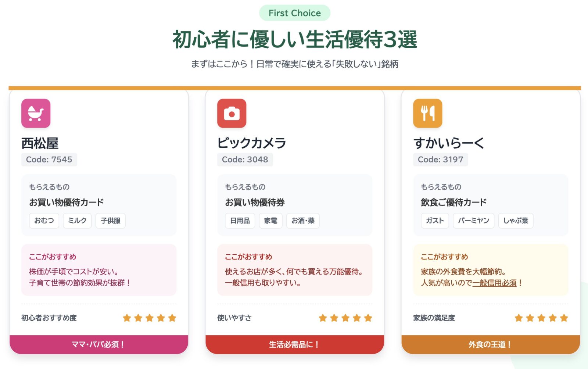588x369 pixels.
Task: Click the Code: 7545 stock code label
Action: [x=49, y=160]
